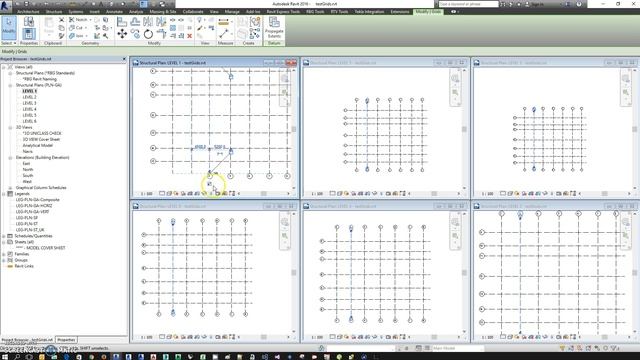Select the North elevation in Project Browser
The height and width of the screenshot is (360, 640).
coord(28,169)
